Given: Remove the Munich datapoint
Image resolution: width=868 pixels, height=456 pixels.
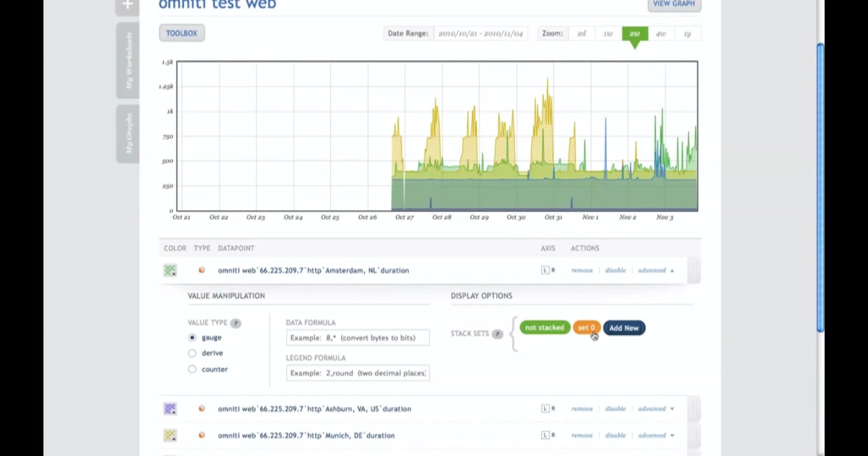Looking at the screenshot, I should coord(582,435).
